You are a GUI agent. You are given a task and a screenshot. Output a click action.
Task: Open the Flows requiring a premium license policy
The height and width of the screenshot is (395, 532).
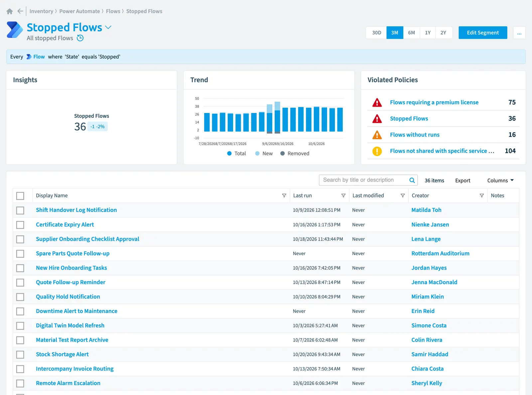tap(434, 102)
